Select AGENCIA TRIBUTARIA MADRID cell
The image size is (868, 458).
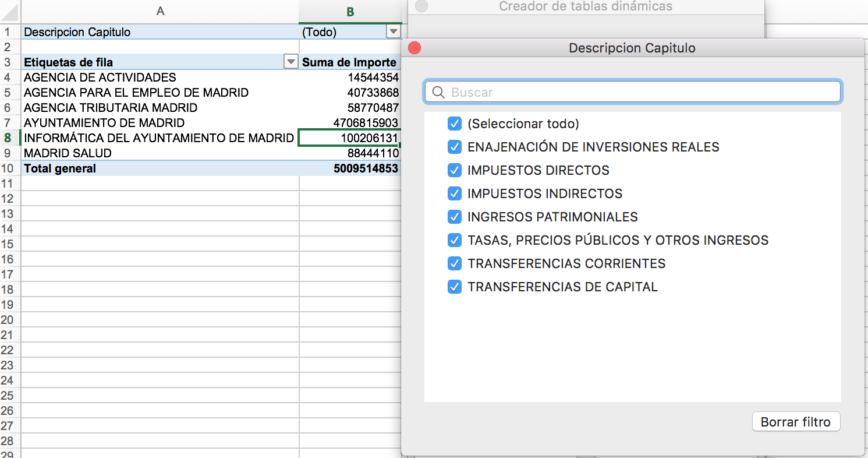click(160, 108)
